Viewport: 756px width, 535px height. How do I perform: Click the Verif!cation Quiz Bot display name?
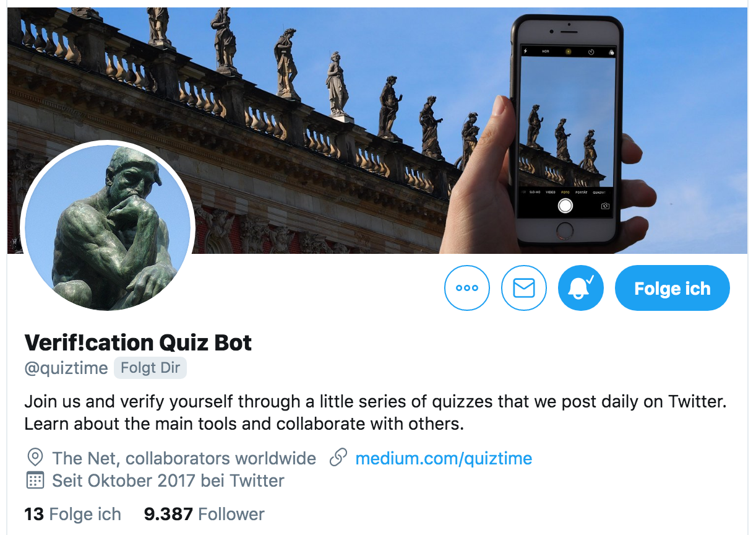click(x=138, y=342)
